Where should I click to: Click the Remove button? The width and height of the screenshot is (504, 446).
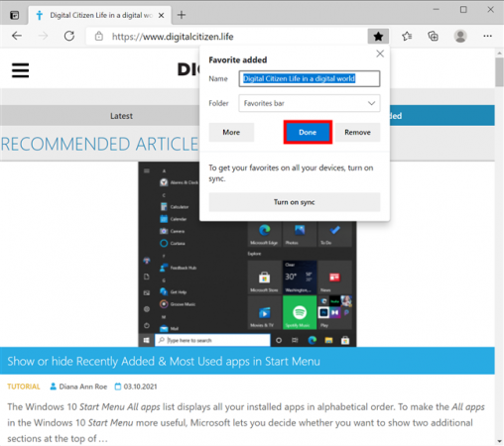[x=357, y=132]
